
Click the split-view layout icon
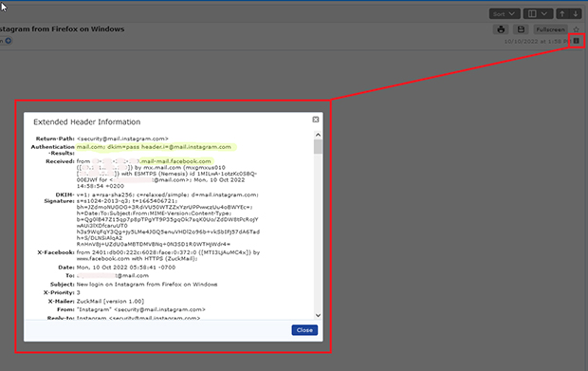[x=532, y=14]
